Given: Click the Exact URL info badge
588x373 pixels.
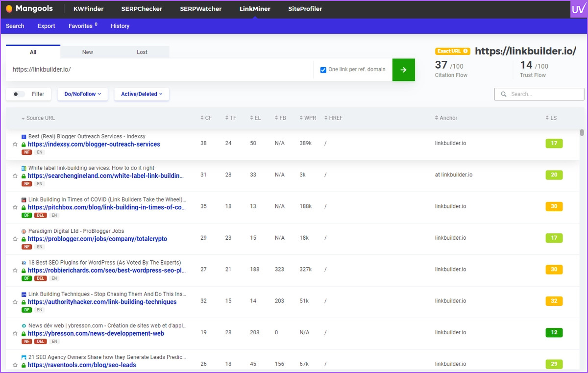Looking at the screenshot, I should click(452, 51).
